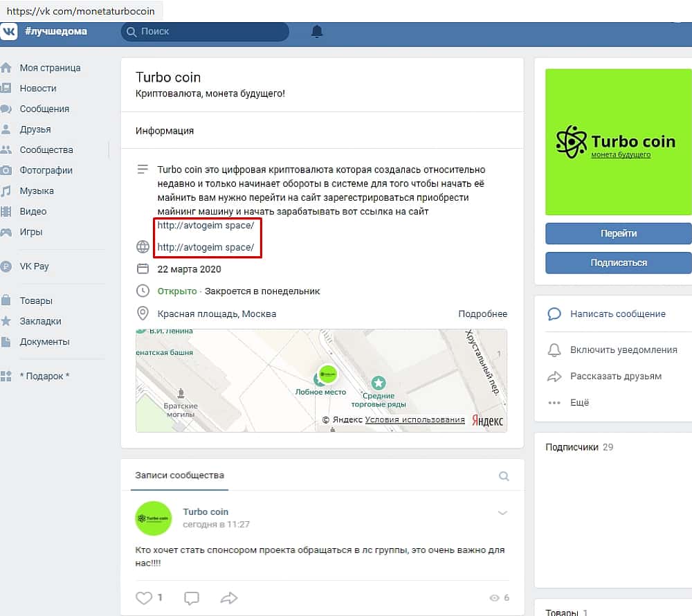Expand the Ещё actions menu

point(579,402)
